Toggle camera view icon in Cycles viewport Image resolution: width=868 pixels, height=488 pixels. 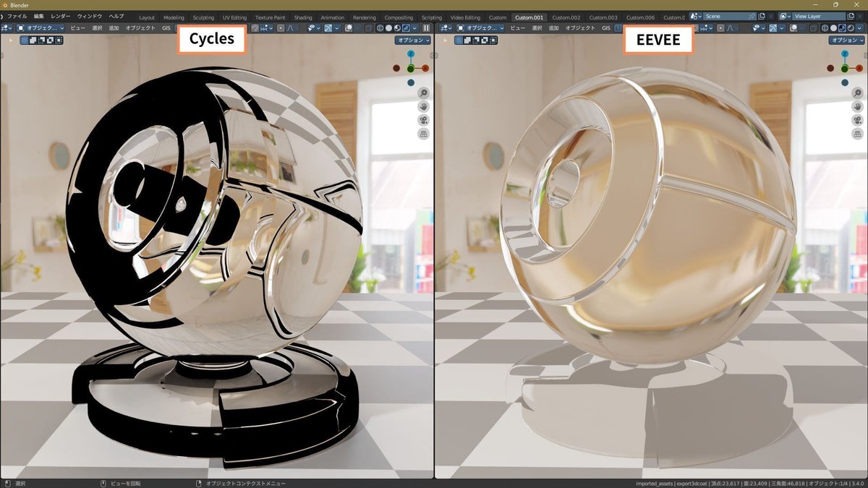423,120
